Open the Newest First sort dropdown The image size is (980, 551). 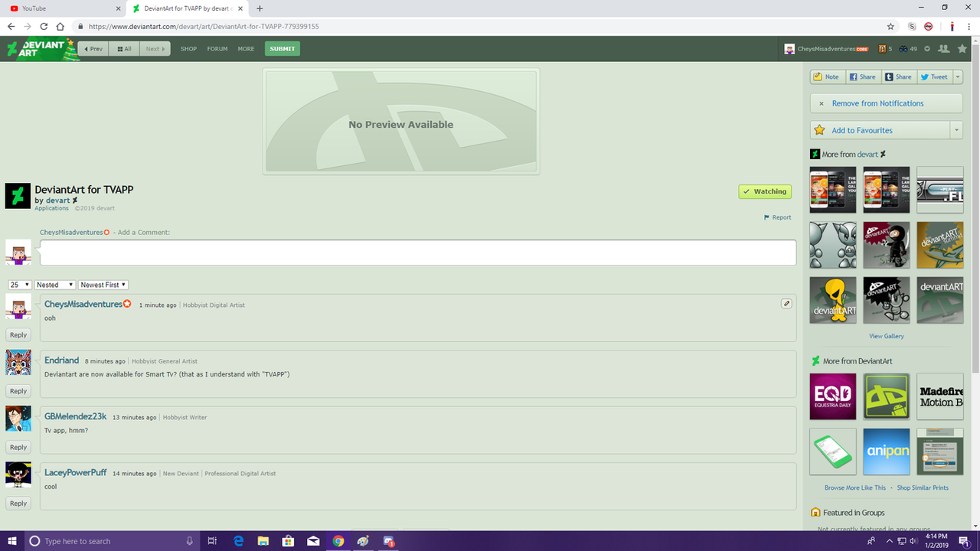point(103,285)
